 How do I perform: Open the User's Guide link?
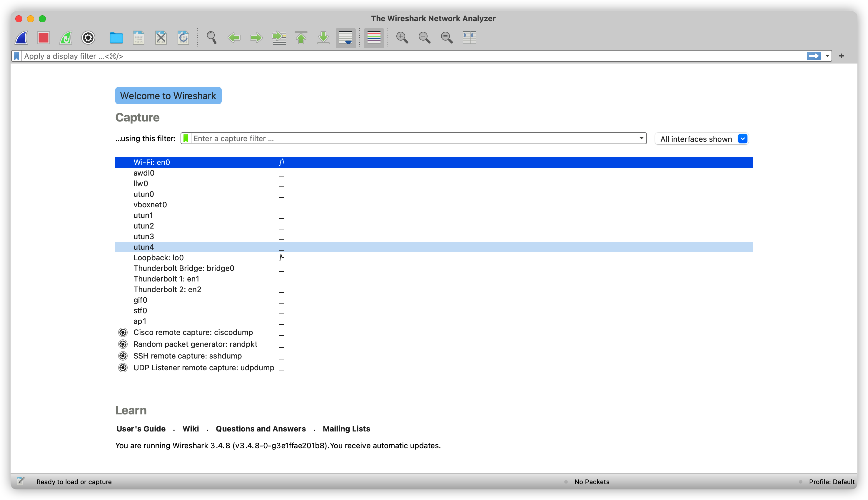(141, 429)
